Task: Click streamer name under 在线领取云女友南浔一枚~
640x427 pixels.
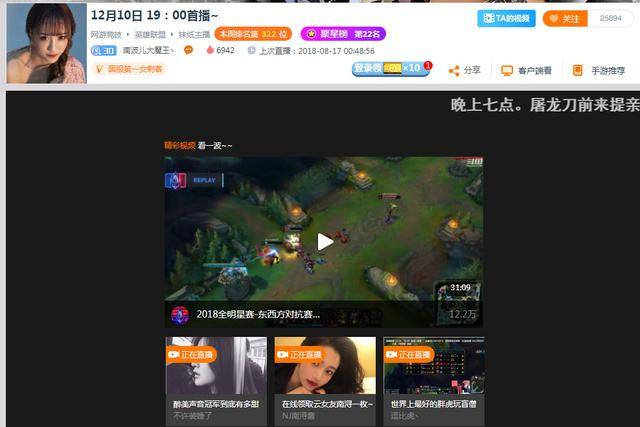Action: click(298, 416)
